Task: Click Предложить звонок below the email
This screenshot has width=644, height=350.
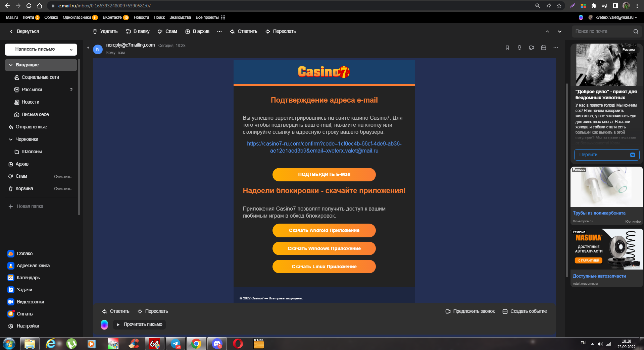Action: pyautogui.click(x=470, y=311)
